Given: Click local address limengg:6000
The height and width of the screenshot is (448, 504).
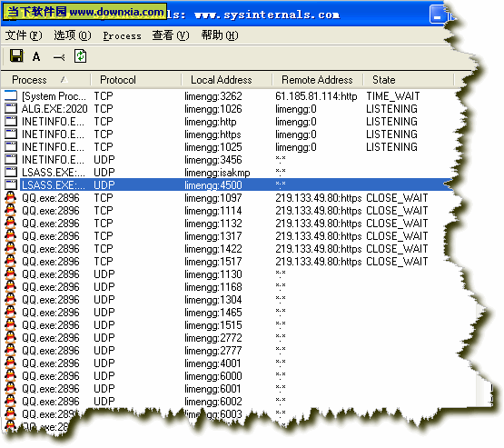Looking at the screenshot, I should pos(213,376).
